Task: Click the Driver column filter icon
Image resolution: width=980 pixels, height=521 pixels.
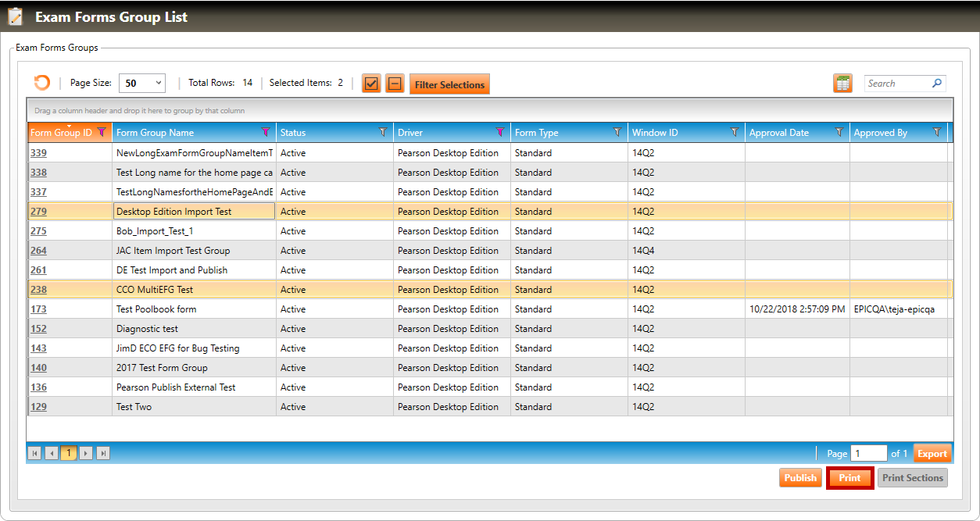Action: [500, 133]
